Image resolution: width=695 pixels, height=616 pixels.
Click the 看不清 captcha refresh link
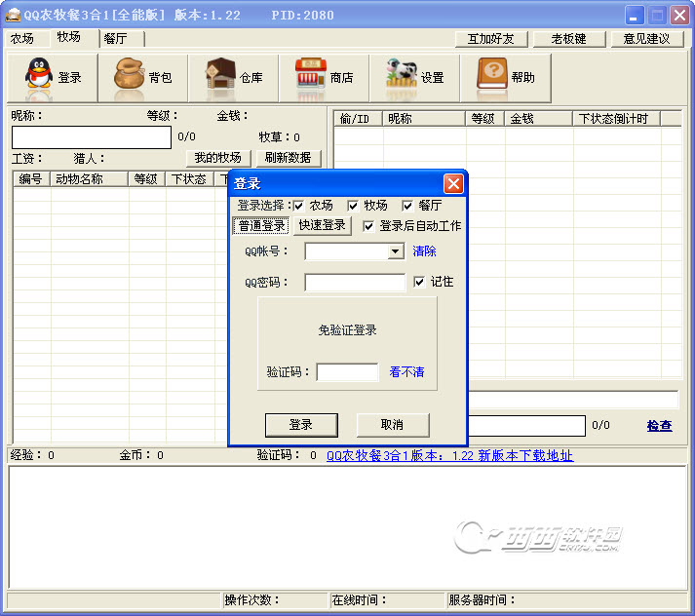pos(406,371)
